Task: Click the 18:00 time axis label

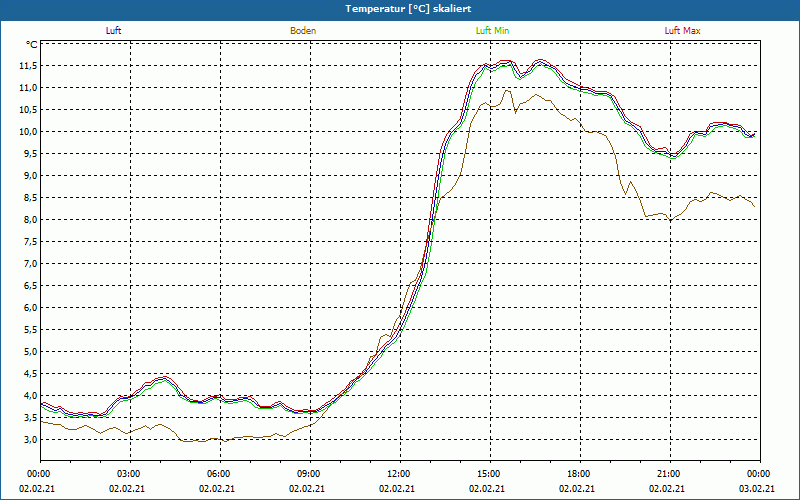Action: pyautogui.click(x=580, y=474)
